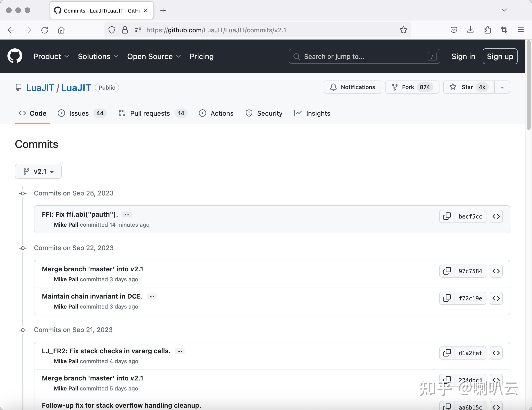Open the v2.1 branch selector dropdown
This screenshot has height=410, width=532.
(x=38, y=171)
